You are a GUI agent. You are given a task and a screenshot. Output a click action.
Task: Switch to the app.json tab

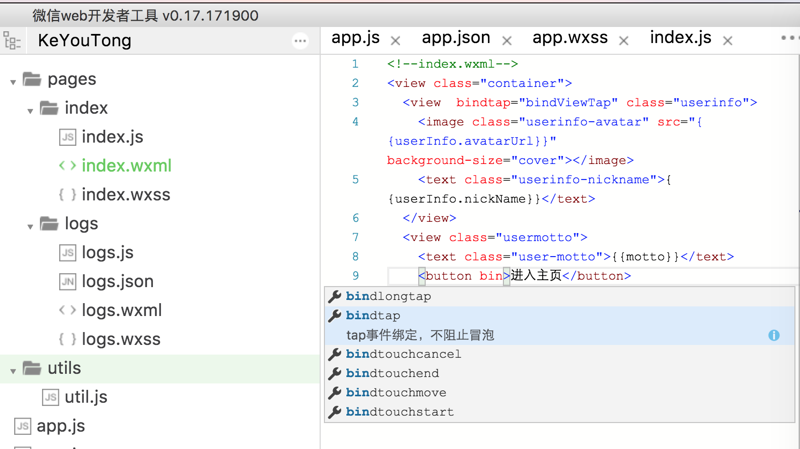point(456,38)
